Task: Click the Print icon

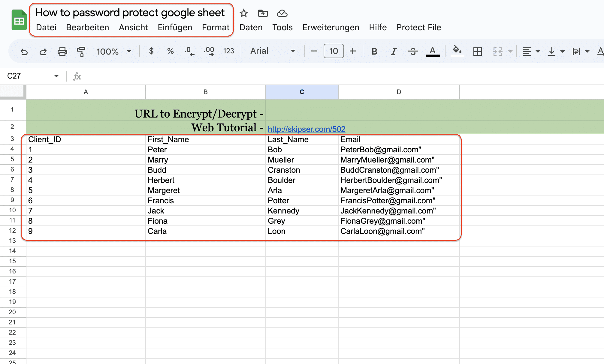Action: click(x=62, y=51)
